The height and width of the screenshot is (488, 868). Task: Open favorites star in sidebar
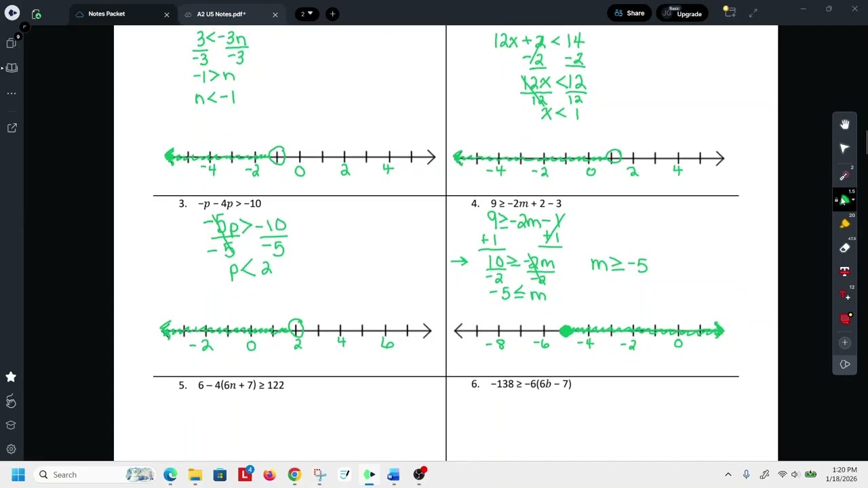click(11, 377)
